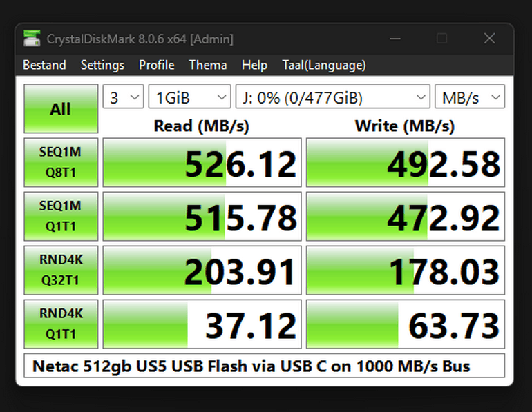Image resolution: width=532 pixels, height=412 pixels.
Task: Start the RND4K Q1T1 test
Action: coord(61,324)
